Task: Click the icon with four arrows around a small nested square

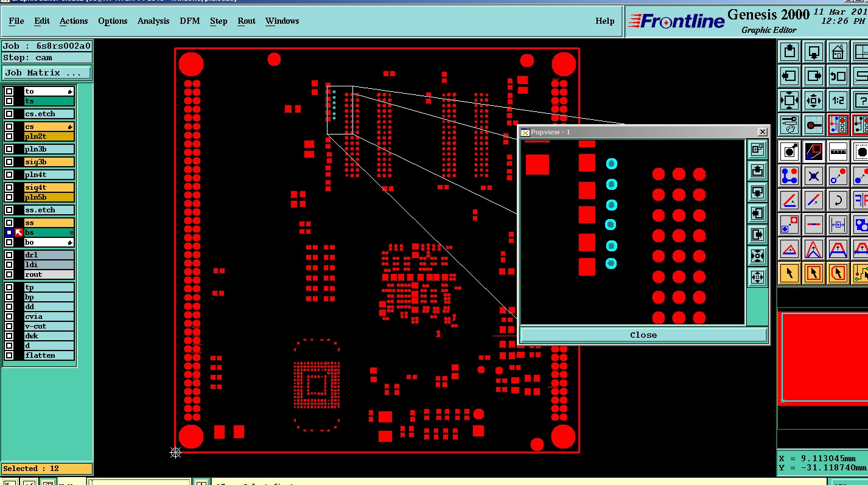Action: [814, 100]
